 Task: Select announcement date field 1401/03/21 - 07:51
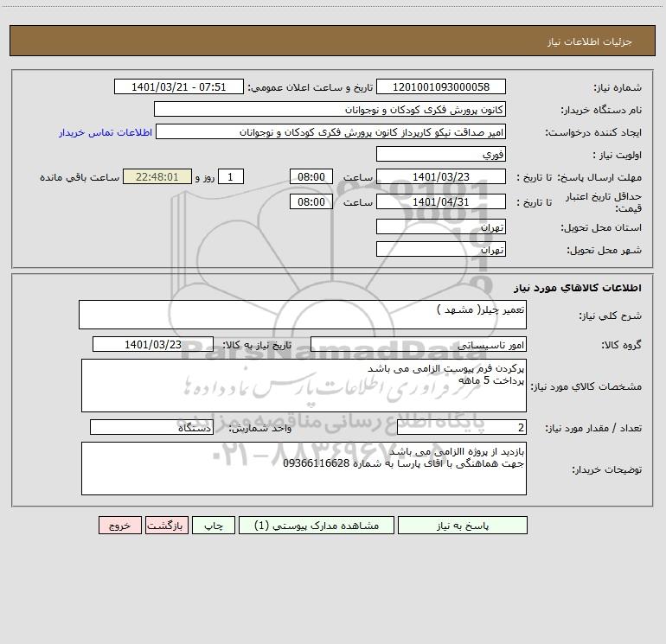click(x=179, y=87)
